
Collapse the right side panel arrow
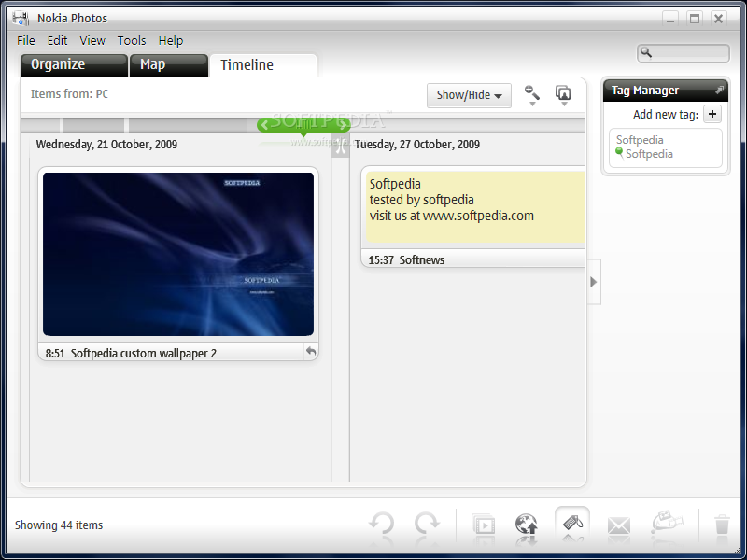click(594, 282)
